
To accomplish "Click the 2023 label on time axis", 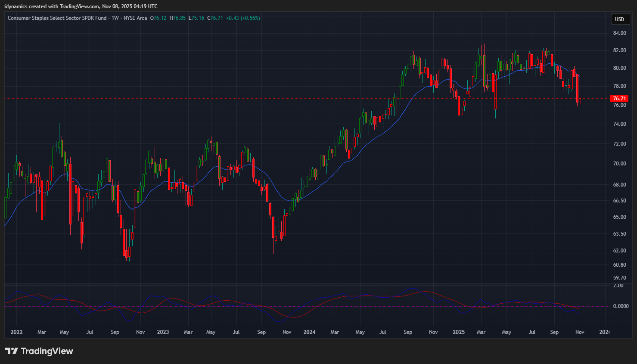I will pos(163,332).
